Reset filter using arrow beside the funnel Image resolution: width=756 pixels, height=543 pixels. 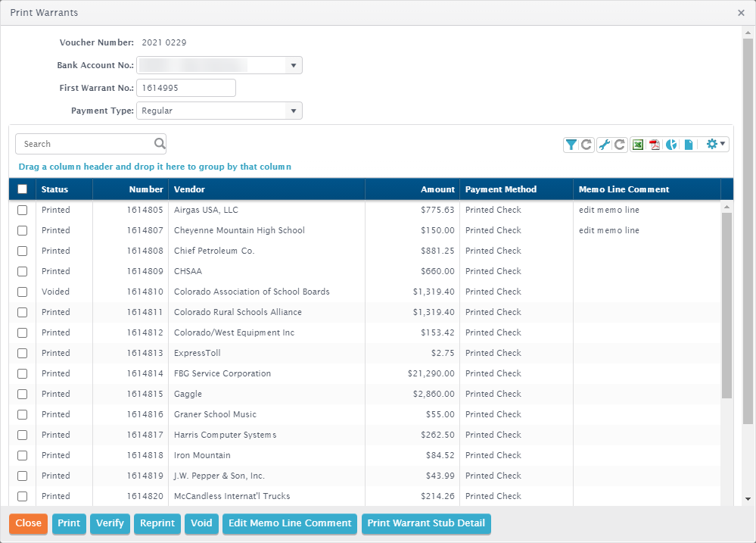pos(586,145)
